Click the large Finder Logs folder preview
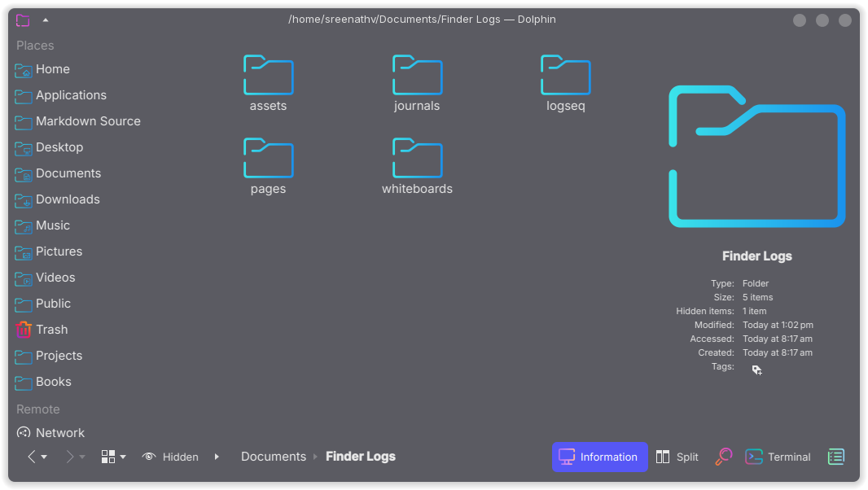 pyautogui.click(x=756, y=156)
